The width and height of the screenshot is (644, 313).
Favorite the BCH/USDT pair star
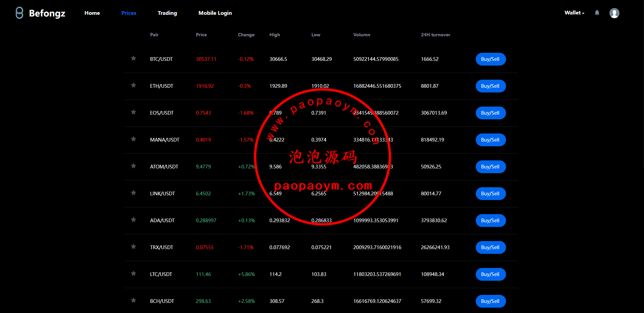click(x=133, y=301)
